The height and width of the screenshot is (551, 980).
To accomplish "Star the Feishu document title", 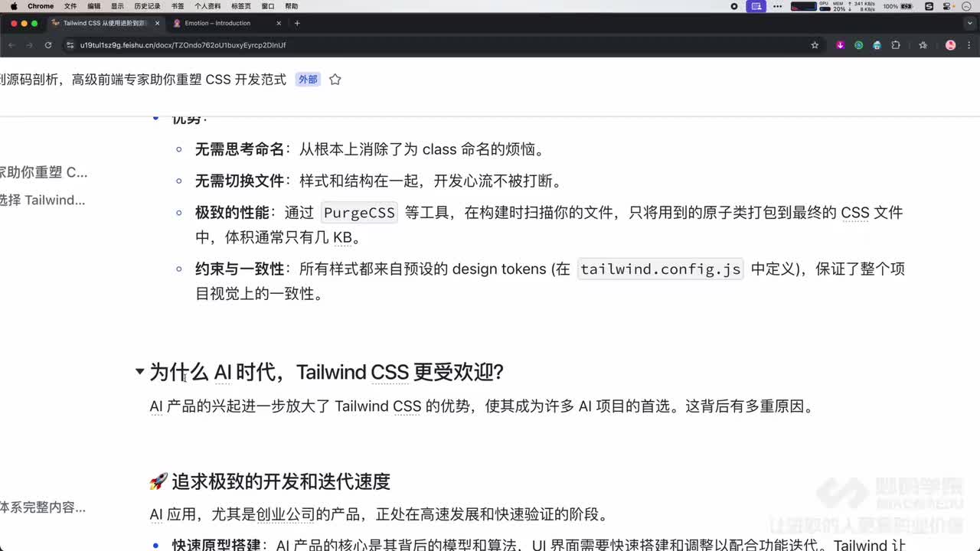I will click(335, 80).
